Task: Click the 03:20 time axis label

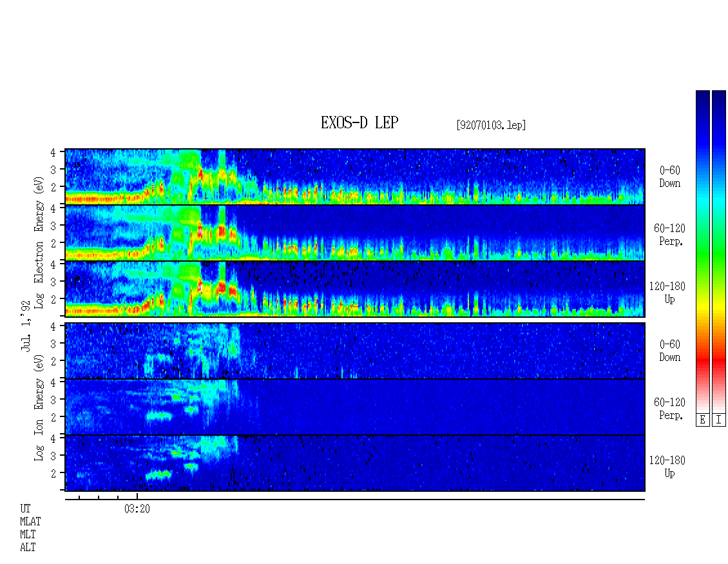Action: [x=137, y=509]
